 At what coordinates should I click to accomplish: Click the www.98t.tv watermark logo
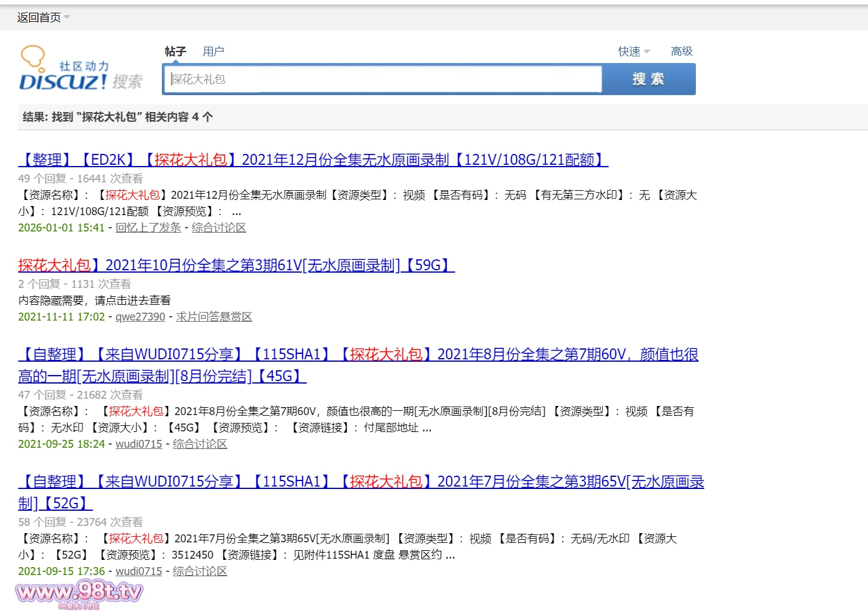(x=79, y=592)
